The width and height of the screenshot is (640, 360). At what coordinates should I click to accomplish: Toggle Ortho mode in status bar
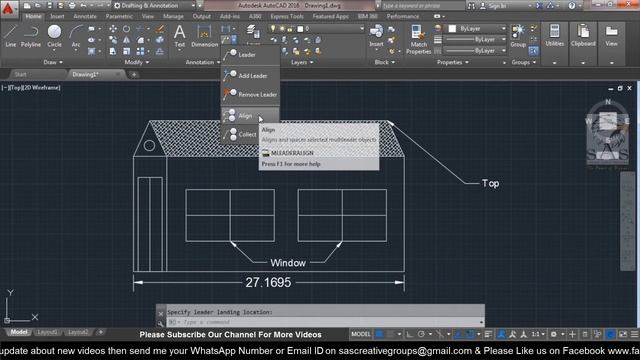409,334
